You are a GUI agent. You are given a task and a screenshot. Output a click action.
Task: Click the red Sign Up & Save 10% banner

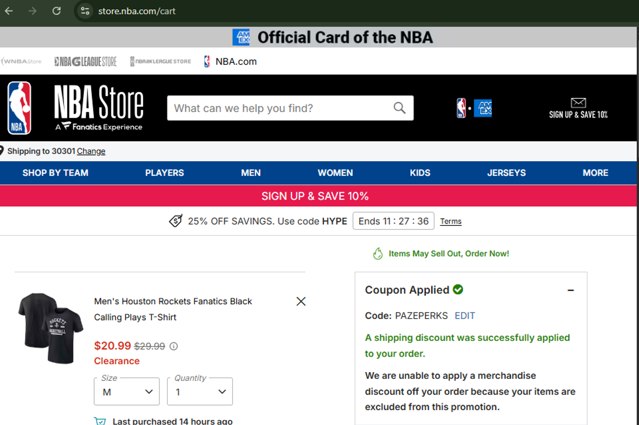(318, 196)
